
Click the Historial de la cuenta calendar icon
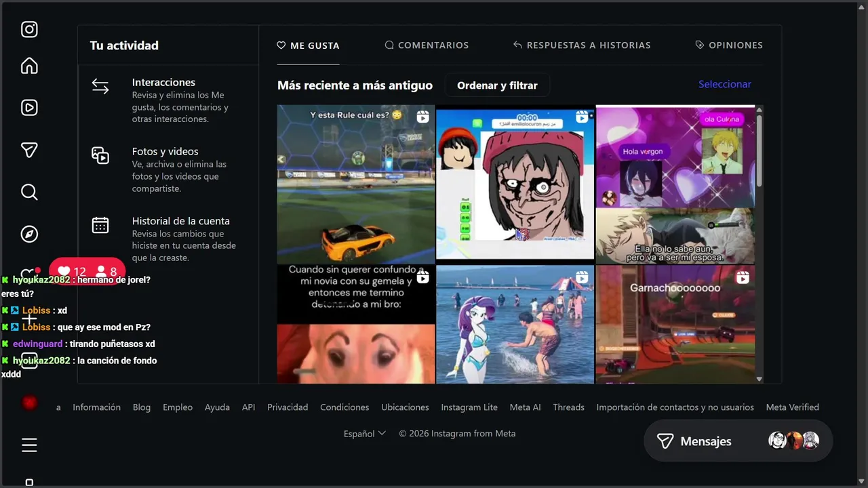pyautogui.click(x=100, y=225)
